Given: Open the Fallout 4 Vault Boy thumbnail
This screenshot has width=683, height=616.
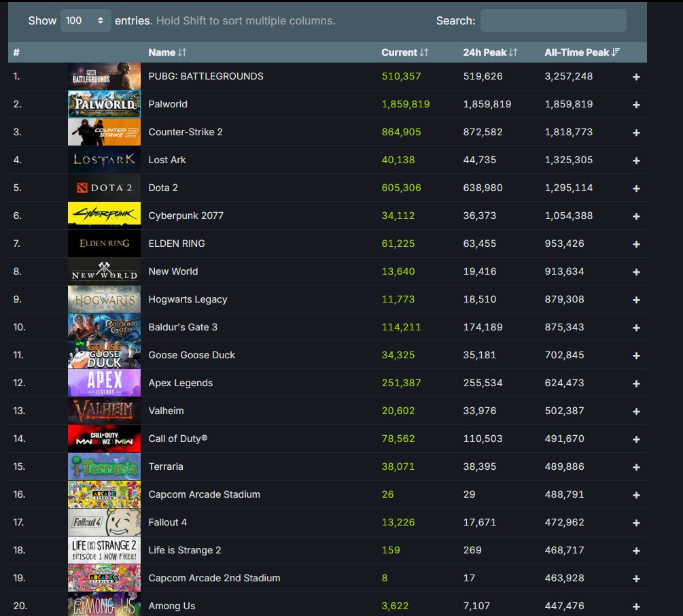Looking at the screenshot, I should [x=104, y=522].
